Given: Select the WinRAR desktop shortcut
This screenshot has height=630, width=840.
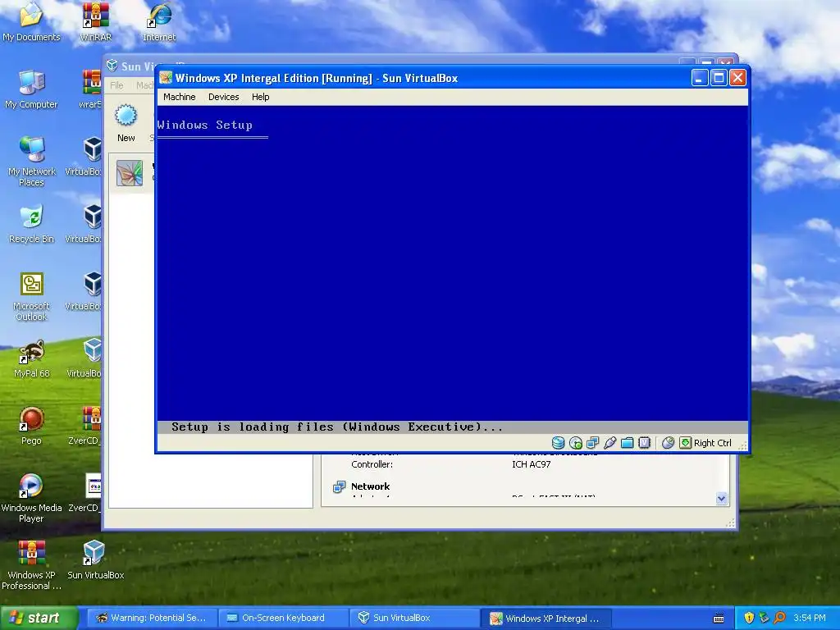Looking at the screenshot, I should (x=95, y=21).
